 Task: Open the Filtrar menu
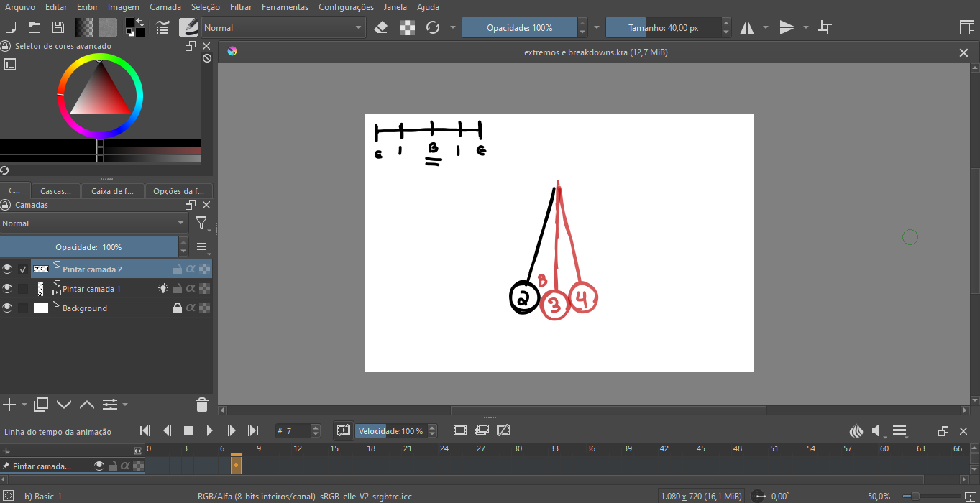(241, 7)
